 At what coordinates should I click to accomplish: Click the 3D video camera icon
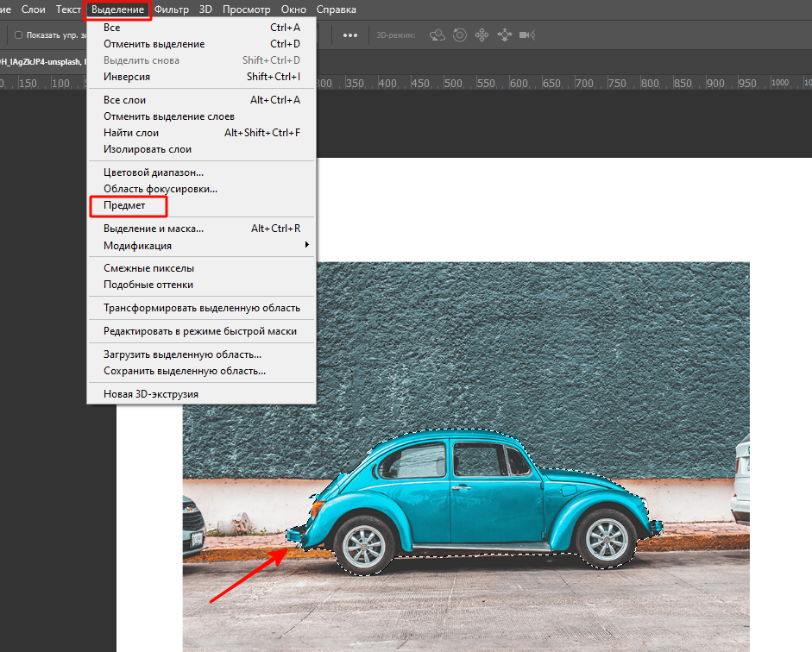[x=527, y=35]
